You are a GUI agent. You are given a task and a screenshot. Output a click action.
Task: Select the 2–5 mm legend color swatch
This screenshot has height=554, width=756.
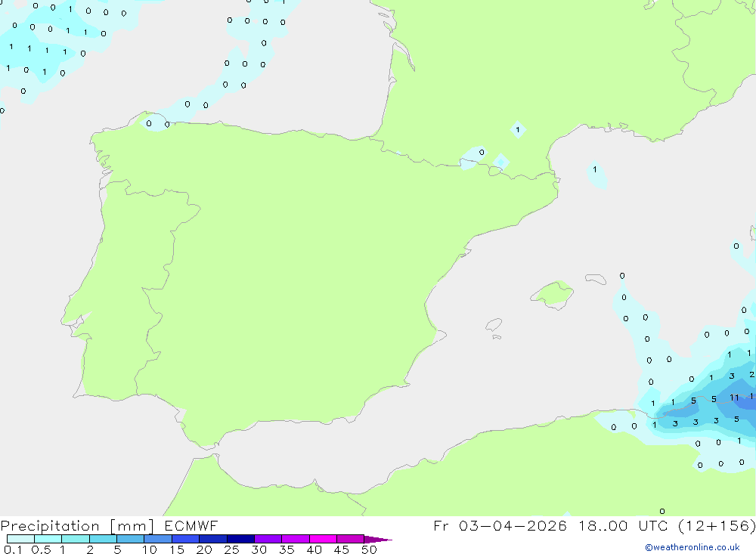pos(103,539)
